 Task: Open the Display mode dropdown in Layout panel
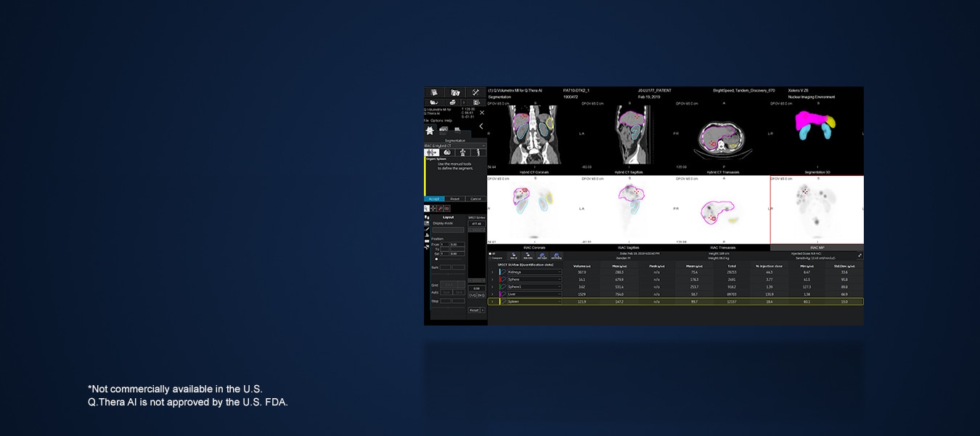click(x=448, y=230)
